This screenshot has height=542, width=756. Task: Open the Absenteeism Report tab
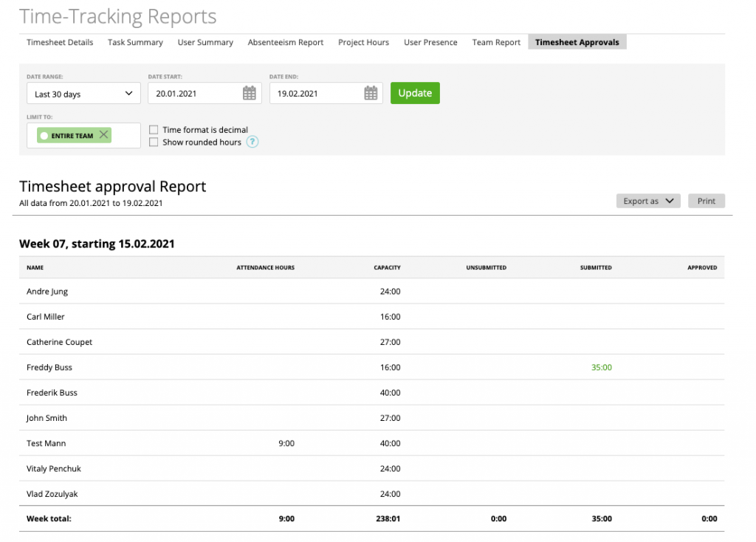pos(285,42)
